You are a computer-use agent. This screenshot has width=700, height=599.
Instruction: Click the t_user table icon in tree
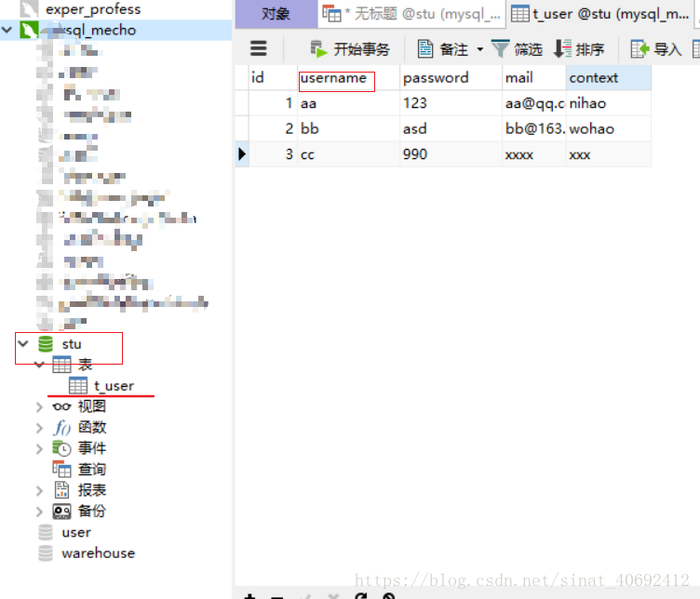78,386
